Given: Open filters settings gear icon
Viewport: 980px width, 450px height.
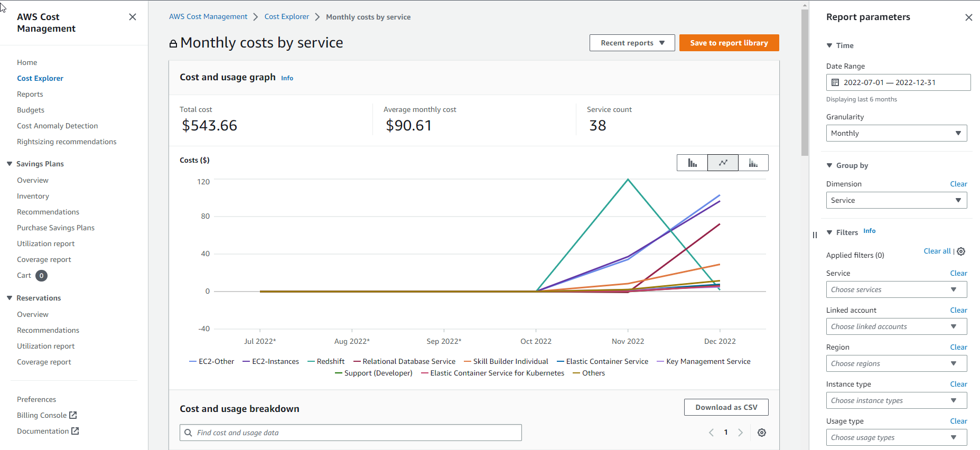Looking at the screenshot, I should [x=961, y=251].
